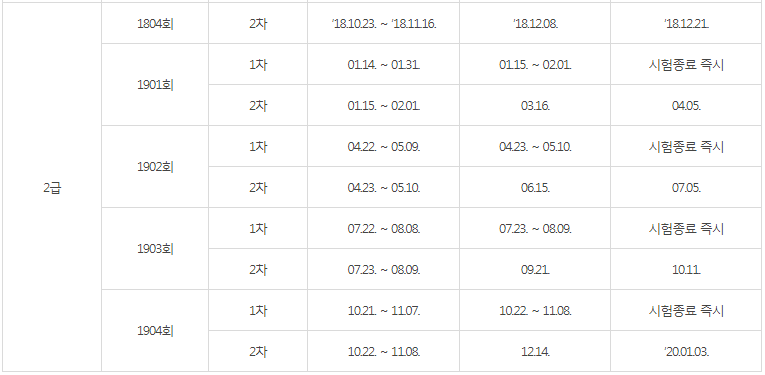
Task: Click the '18.10.23. ~ '18.11.16. period cell
Action: [x=383, y=24]
